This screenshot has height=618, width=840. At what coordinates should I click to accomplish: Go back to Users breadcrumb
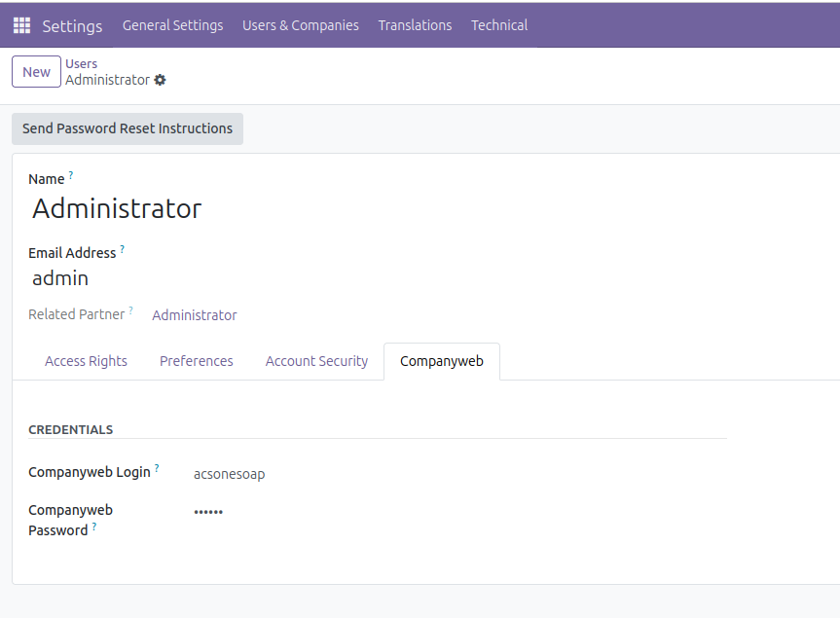(x=82, y=63)
